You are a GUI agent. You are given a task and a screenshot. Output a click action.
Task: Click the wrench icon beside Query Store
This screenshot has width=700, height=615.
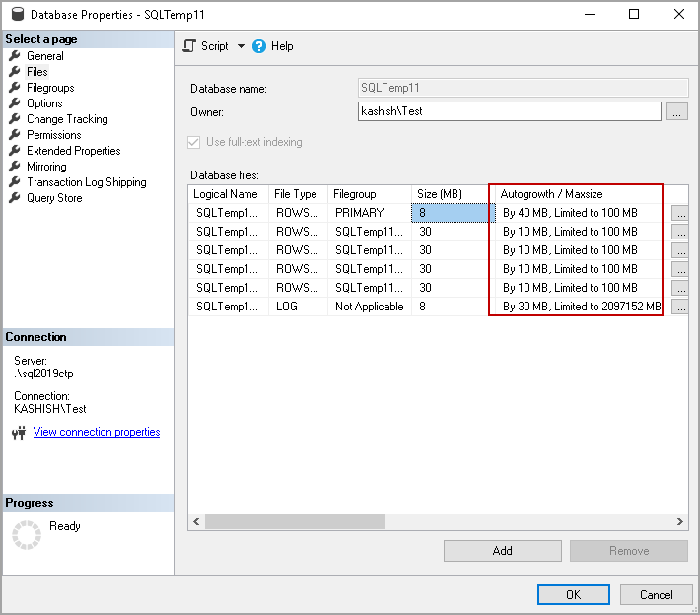[x=15, y=198]
